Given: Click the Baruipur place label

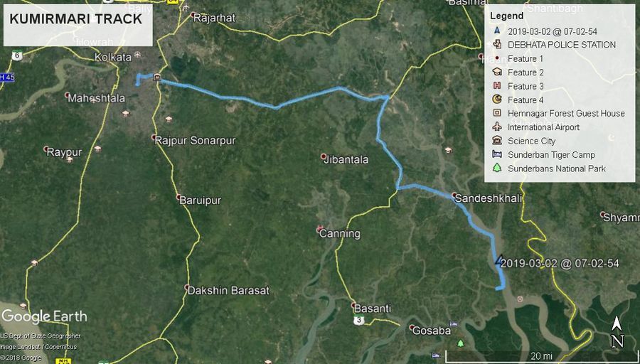Looking at the screenshot, I should point(201,200).
